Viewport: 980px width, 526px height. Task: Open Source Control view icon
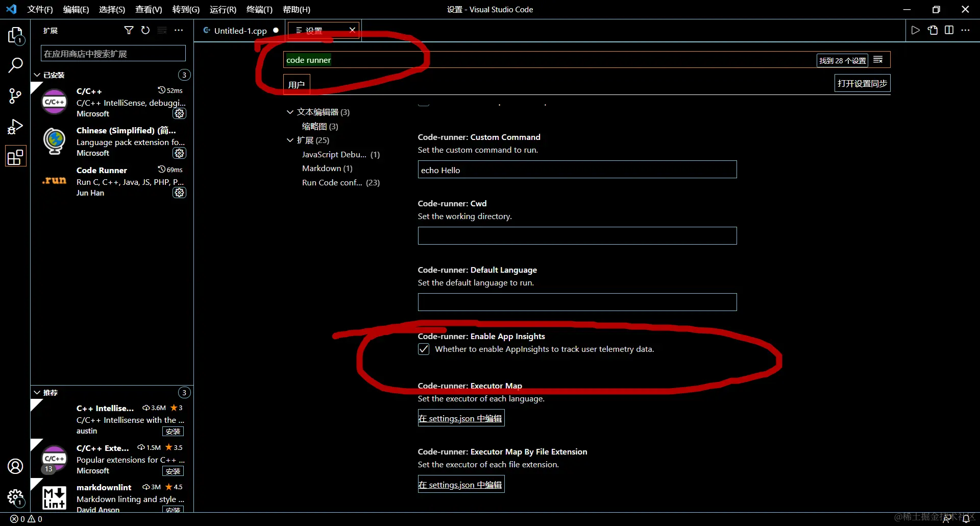15,95
